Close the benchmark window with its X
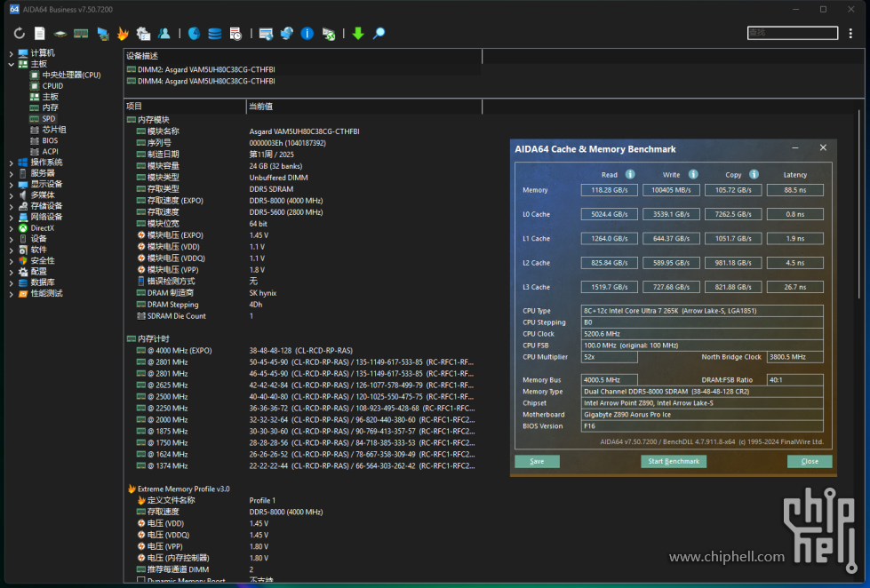The height and width of the screenshot is (588, 870). click(824, 148)
